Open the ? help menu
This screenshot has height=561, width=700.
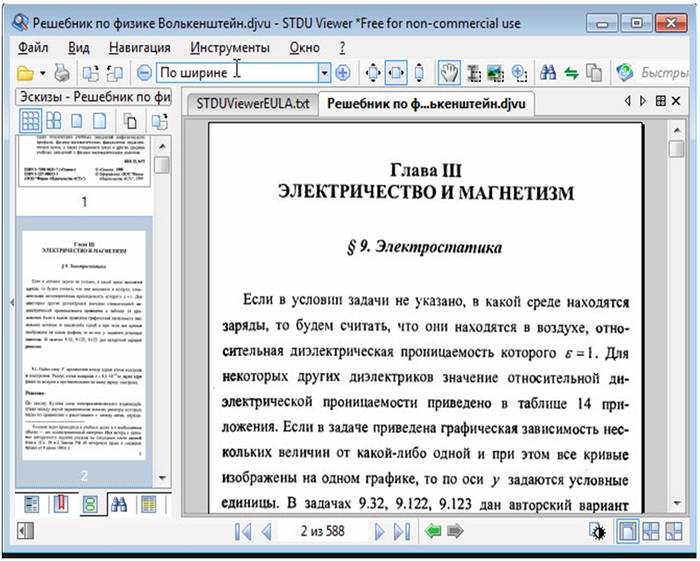pos(342,47)
